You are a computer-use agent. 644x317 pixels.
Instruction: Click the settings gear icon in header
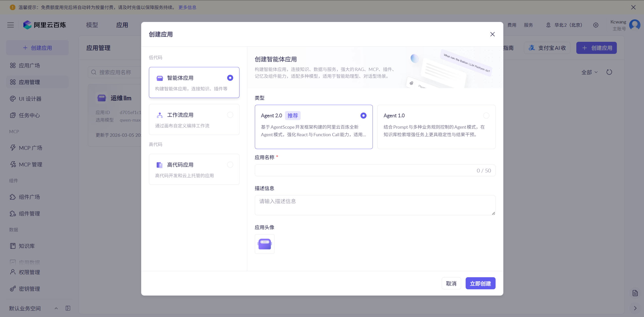(596, 25)
